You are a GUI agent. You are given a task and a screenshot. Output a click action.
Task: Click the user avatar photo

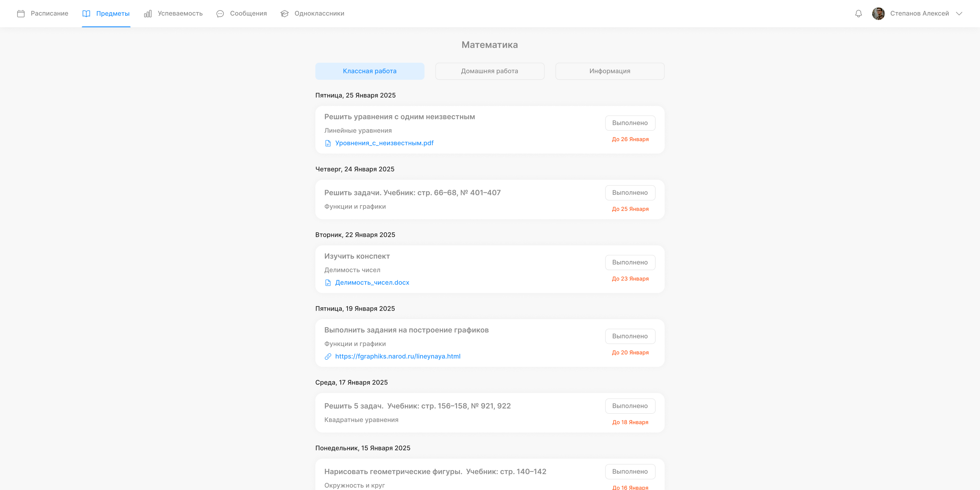878,14
